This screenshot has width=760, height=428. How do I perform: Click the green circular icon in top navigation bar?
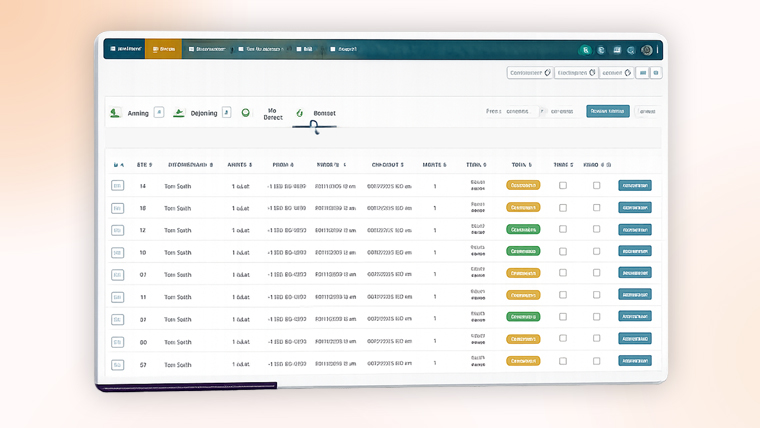coord(585,49)
